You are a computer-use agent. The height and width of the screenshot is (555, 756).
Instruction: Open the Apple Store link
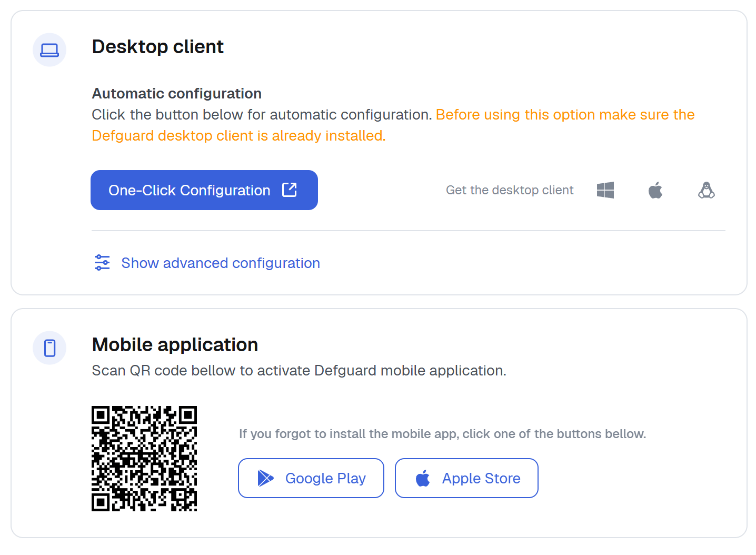[x=466, y=478]
